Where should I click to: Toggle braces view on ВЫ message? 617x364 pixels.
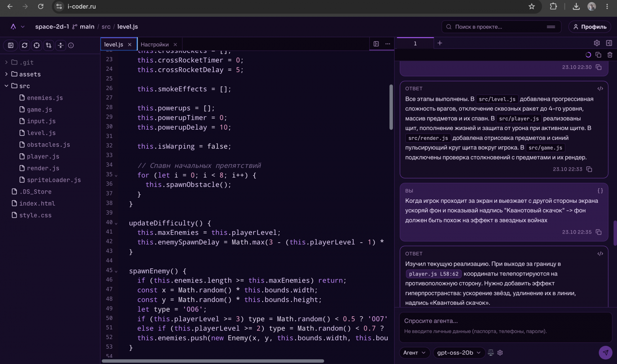tap(600, 190)
